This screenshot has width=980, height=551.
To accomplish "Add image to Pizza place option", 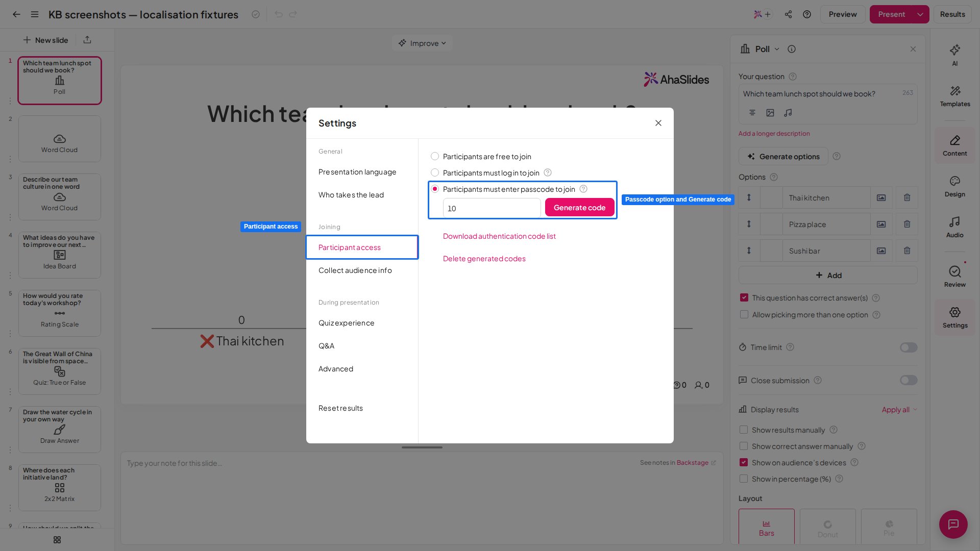I will pos(881,224).
